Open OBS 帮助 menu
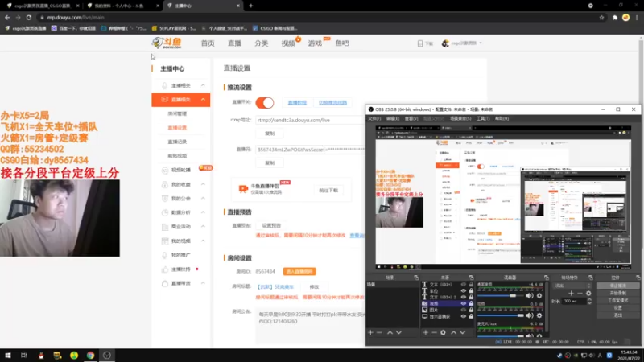Viewport: 644px width, 362px height. tap(502, 118)
